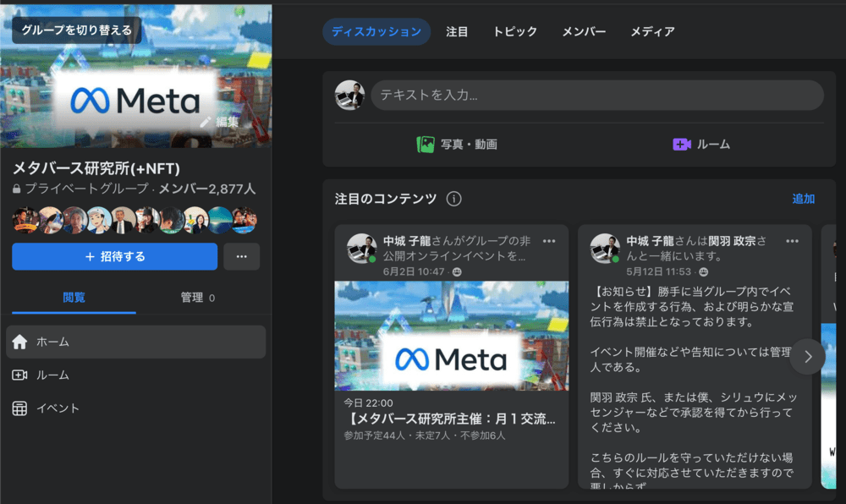This screenshot has height=504, width=846.
Task: Select the ホーム home icon in sidebar
Action: coord(20,342)
